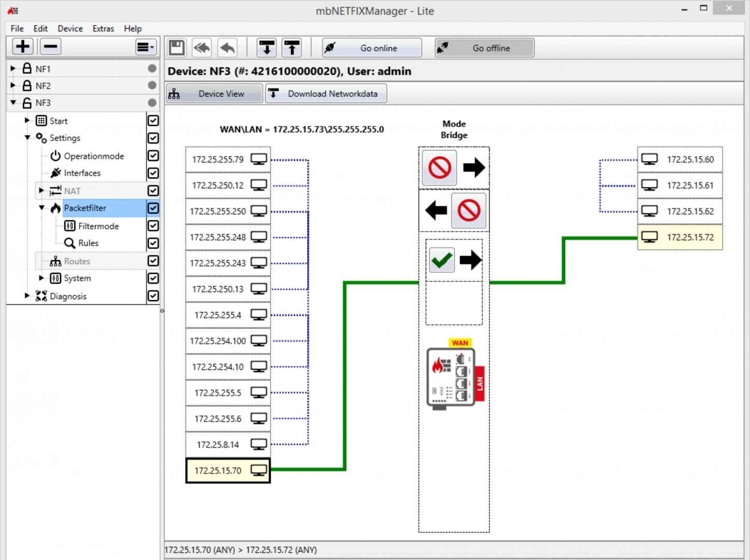Expand the Diagnosis tree node
Image resolution: width=750 pixels, height=560 pixels.
(27, 296)
